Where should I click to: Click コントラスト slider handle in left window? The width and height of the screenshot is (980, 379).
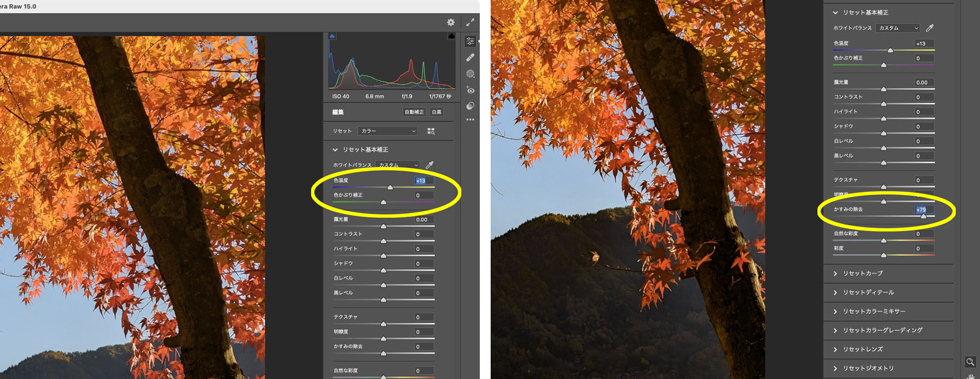pyautogui.click(x=384, y=241)
